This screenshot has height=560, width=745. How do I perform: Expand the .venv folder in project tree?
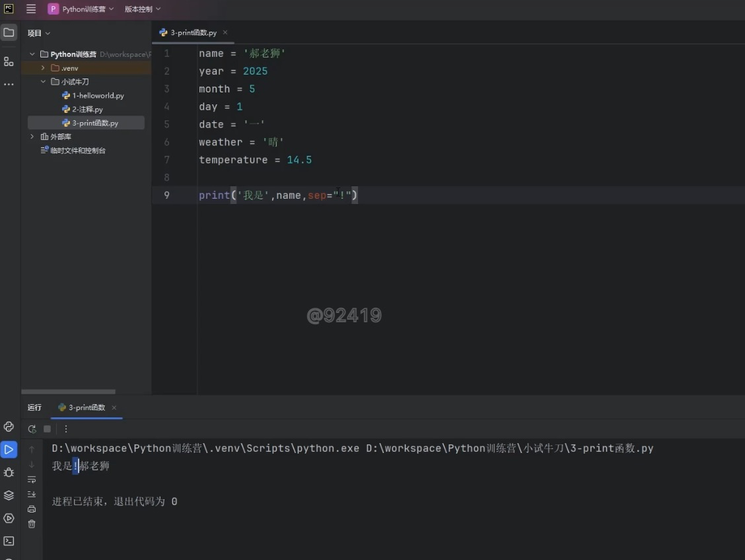[x=43, y=68]
